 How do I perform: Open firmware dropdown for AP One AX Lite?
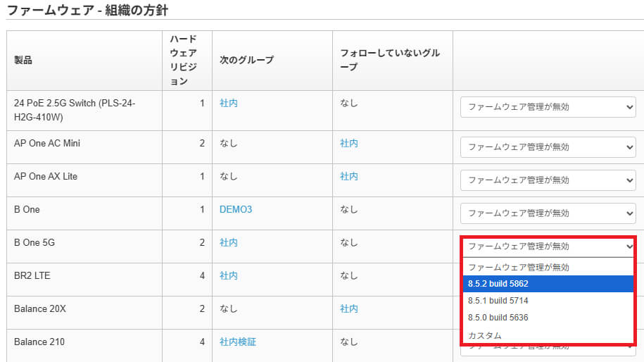coord(548,180)
